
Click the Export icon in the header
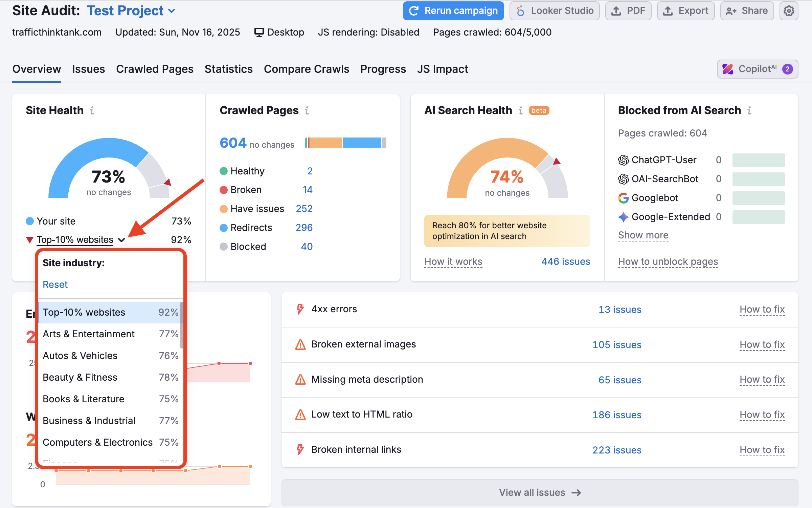(x=669, y=10)
